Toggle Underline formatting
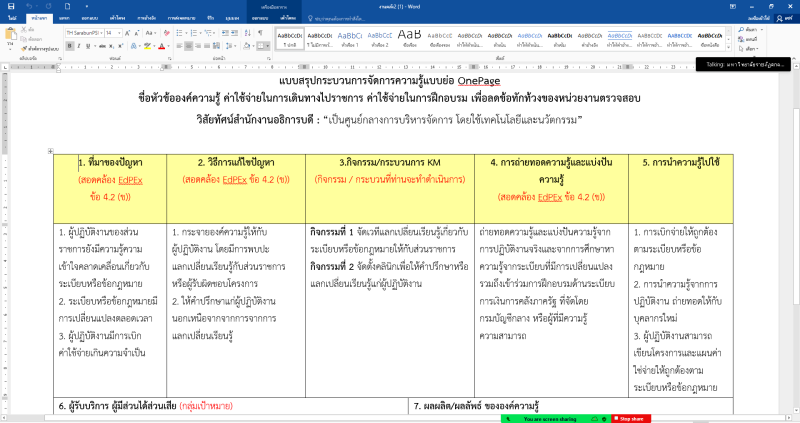 pyautogui.click(x=85, y=46)
